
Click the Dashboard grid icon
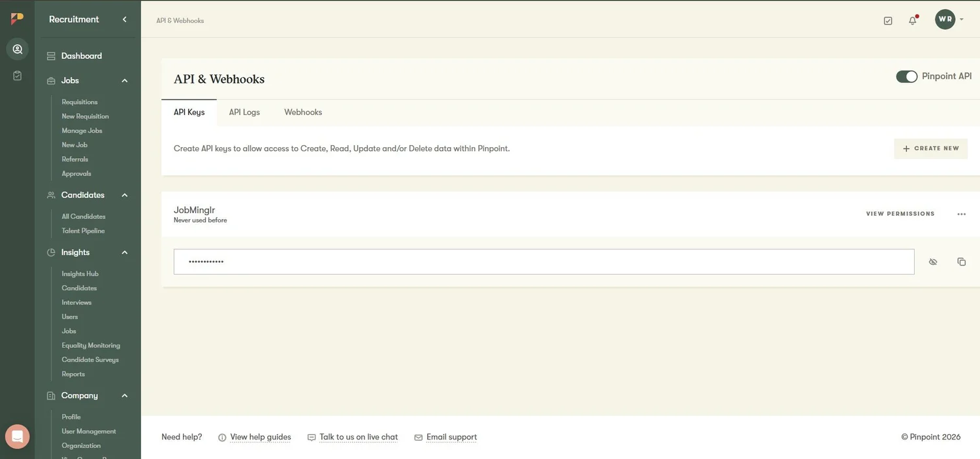(x=51, y=56)
